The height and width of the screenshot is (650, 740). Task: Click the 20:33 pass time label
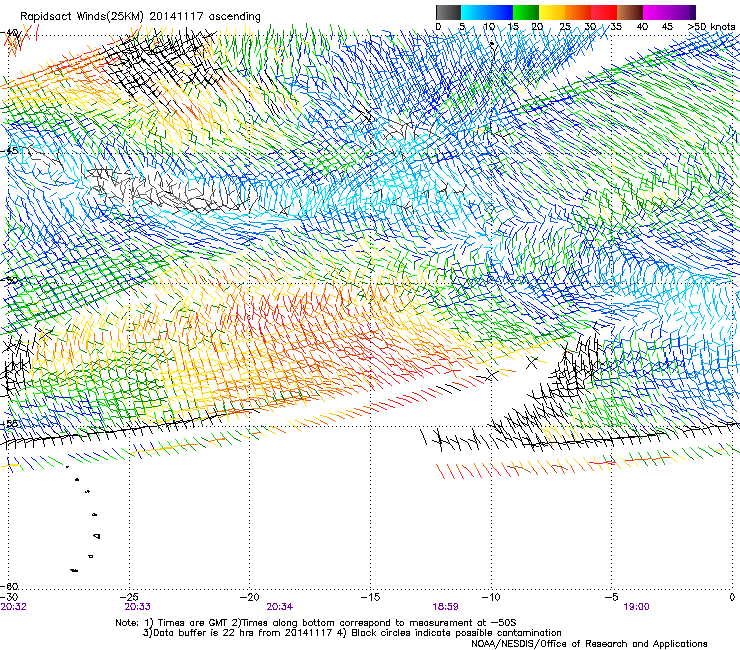click(137, 607)
